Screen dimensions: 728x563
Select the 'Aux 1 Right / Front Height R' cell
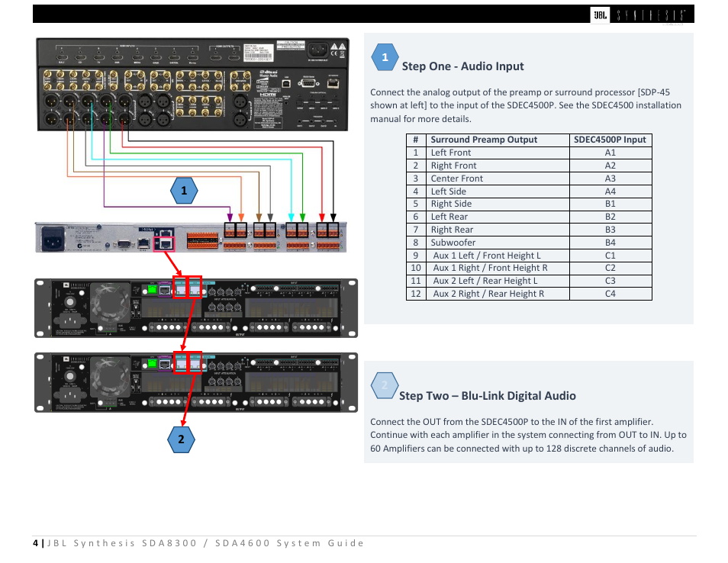[498, 268]
